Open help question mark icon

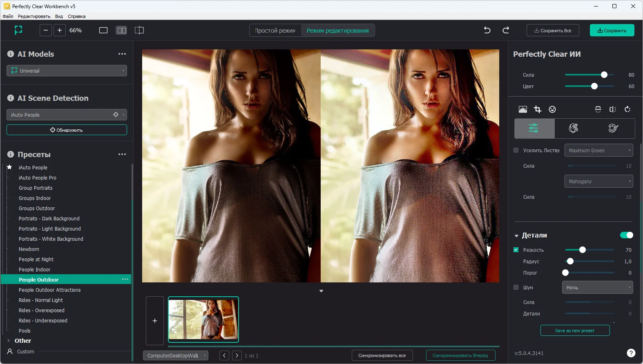pos(631,353)
